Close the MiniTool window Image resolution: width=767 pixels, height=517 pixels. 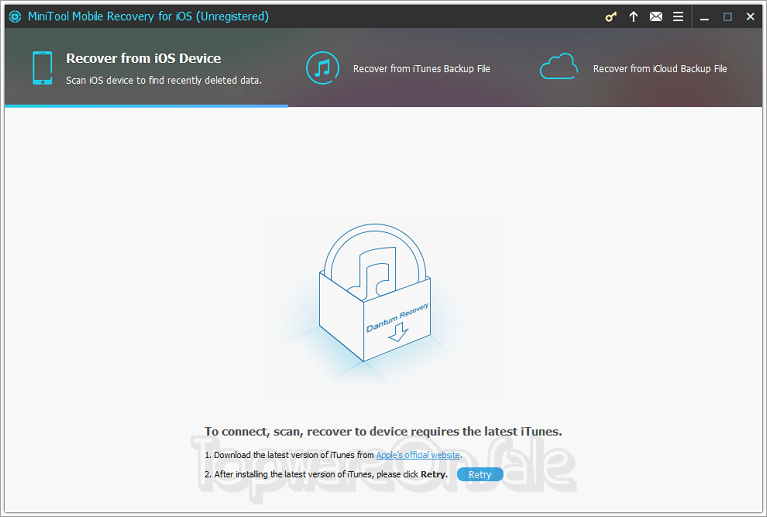750,17
